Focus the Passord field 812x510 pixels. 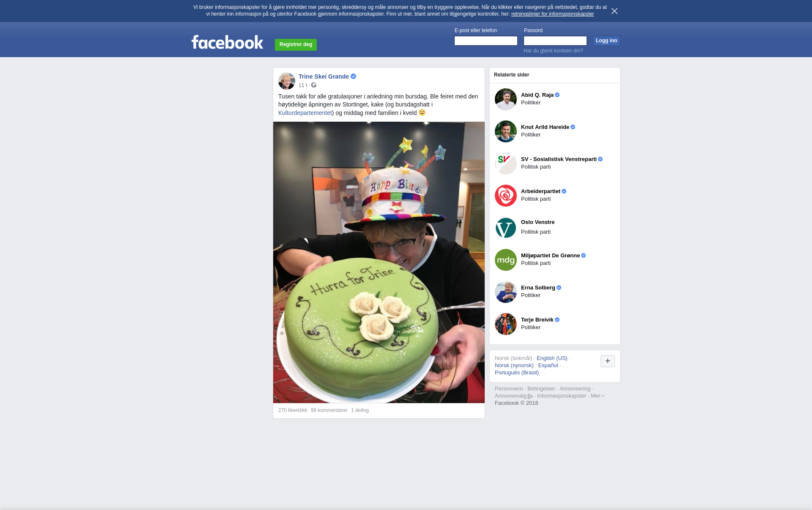point(555,41)
